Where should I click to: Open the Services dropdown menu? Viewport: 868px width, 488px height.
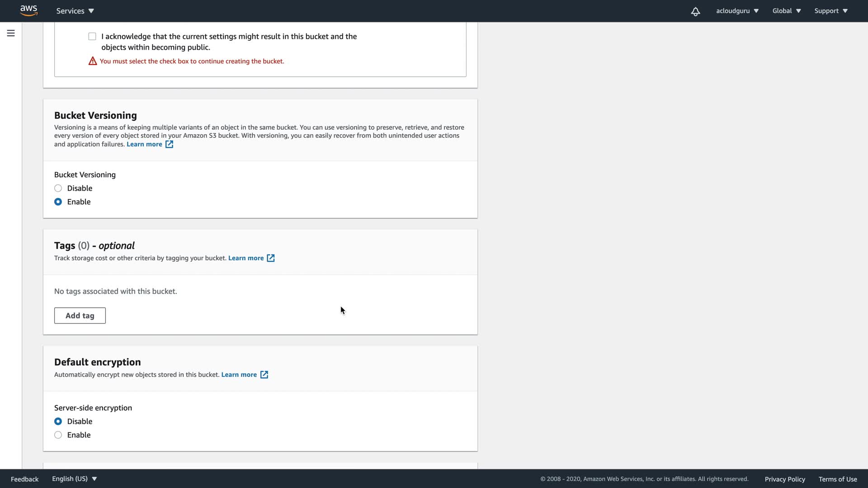coord(75,11)
